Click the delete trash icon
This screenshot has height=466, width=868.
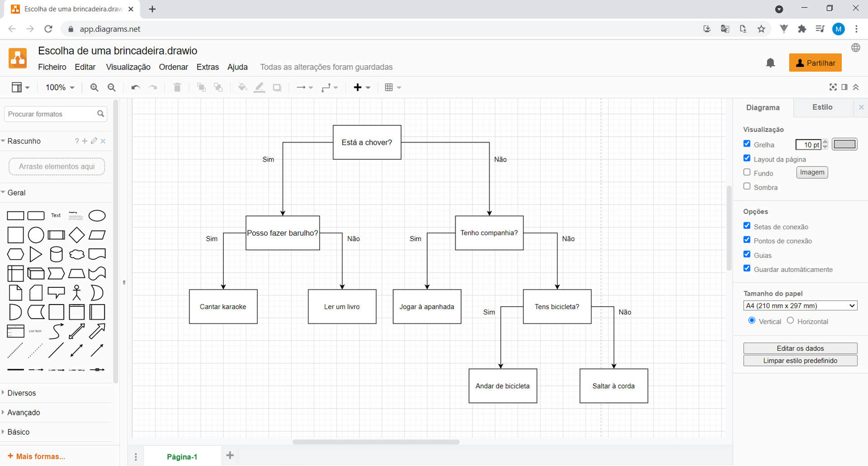click(177, 87)
